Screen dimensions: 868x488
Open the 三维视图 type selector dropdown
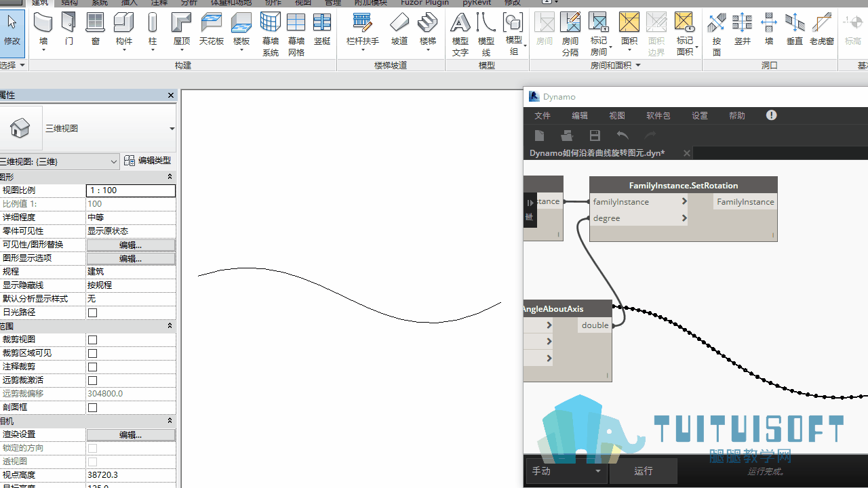pyautogui.click(x=172, y=128)
